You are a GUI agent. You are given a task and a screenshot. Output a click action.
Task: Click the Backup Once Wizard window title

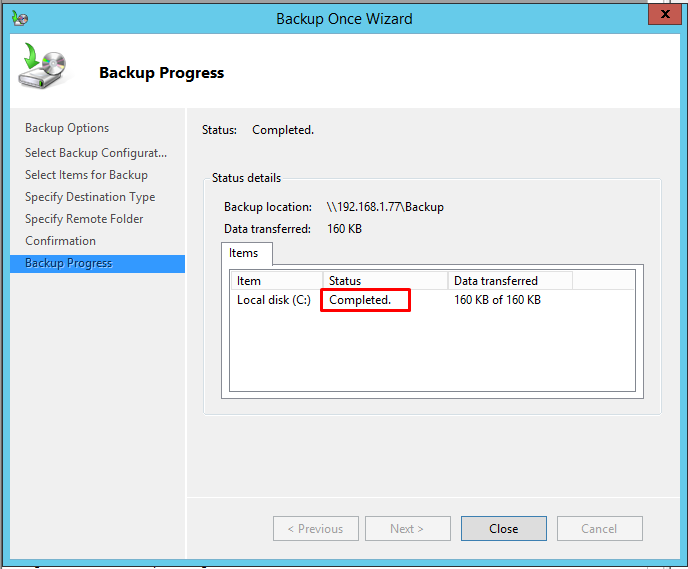tap(344, 19)
